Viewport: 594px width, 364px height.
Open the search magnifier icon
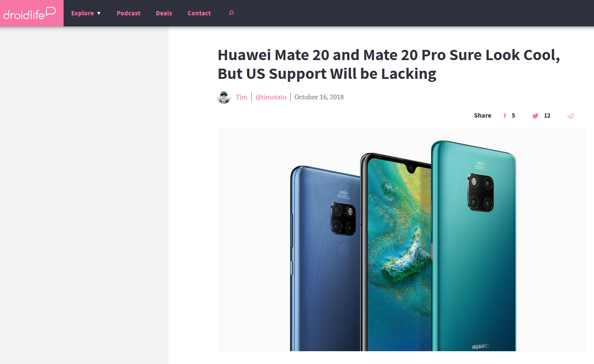[x=231, y=13]
